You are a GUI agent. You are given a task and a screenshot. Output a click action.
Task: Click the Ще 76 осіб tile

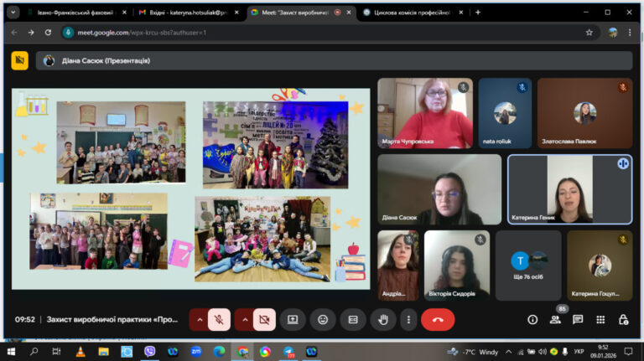(x=528, y=265)
